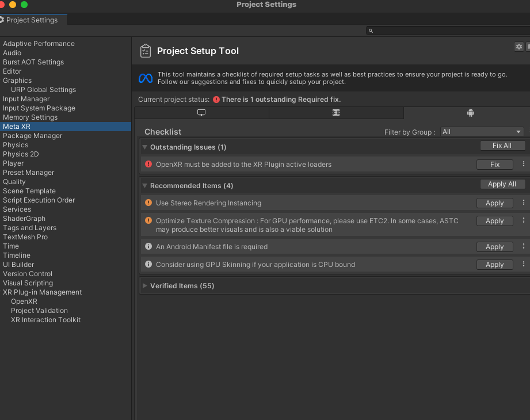Switch to the Dedicated Server platform tab

tap(336, 113)
